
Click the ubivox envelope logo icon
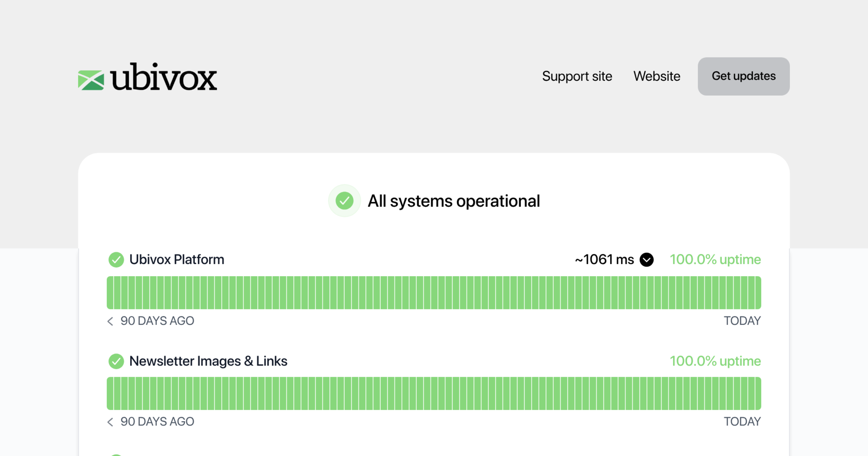(91, 80)
